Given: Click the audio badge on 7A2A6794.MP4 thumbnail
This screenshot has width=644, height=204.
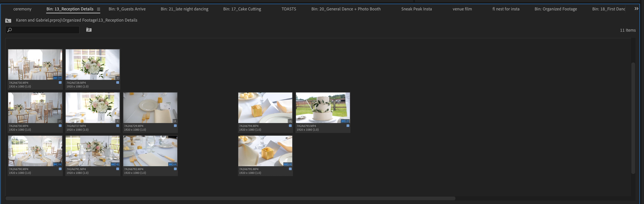Looking at the screenshot, I should point(290,121).
